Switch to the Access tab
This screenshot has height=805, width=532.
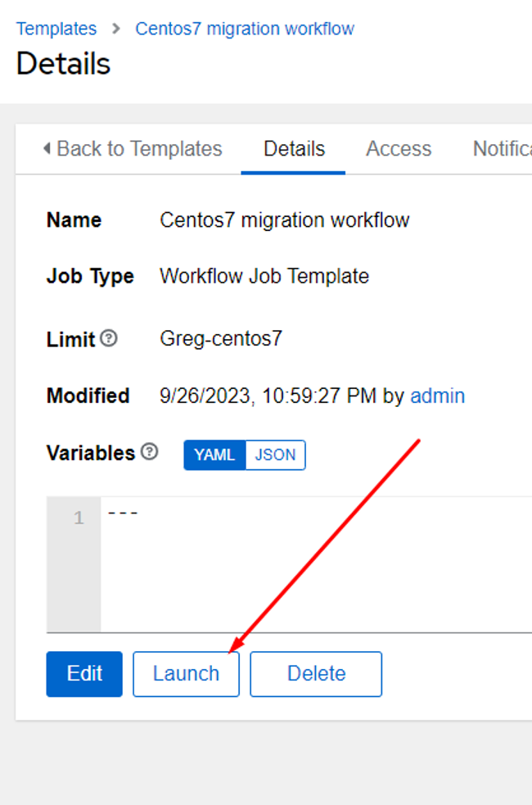(399, 149)
